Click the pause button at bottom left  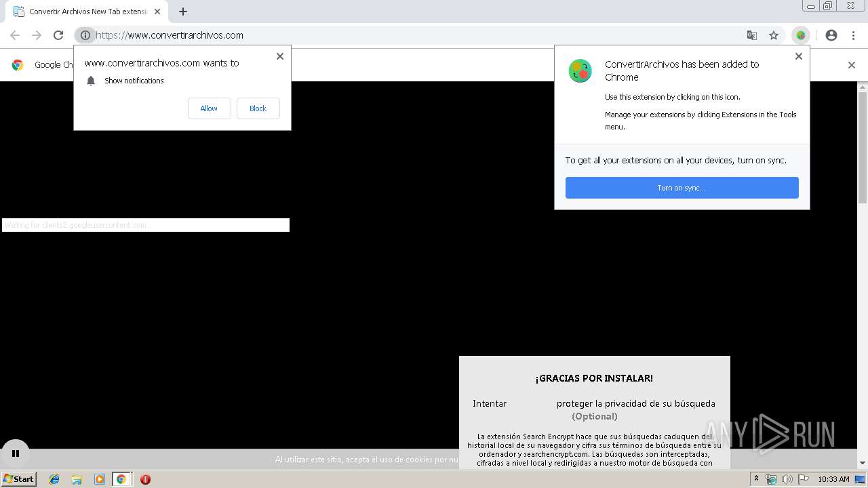coord(15,453)
